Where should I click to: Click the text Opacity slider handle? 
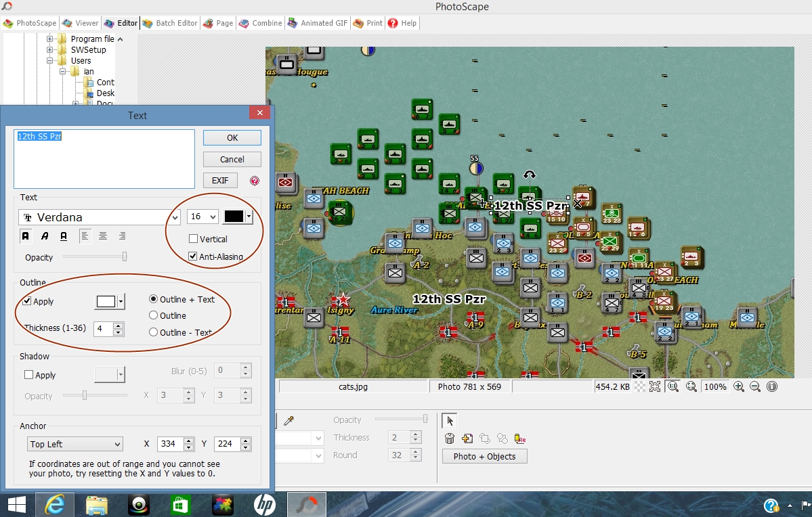click(x=125, y=256)
